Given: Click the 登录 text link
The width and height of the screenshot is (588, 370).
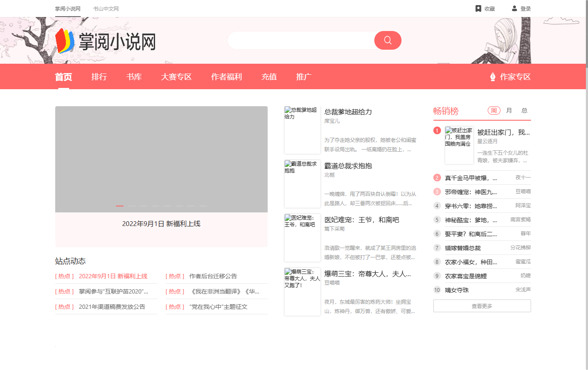Looking at the screenshot, I should pos(526,8).
